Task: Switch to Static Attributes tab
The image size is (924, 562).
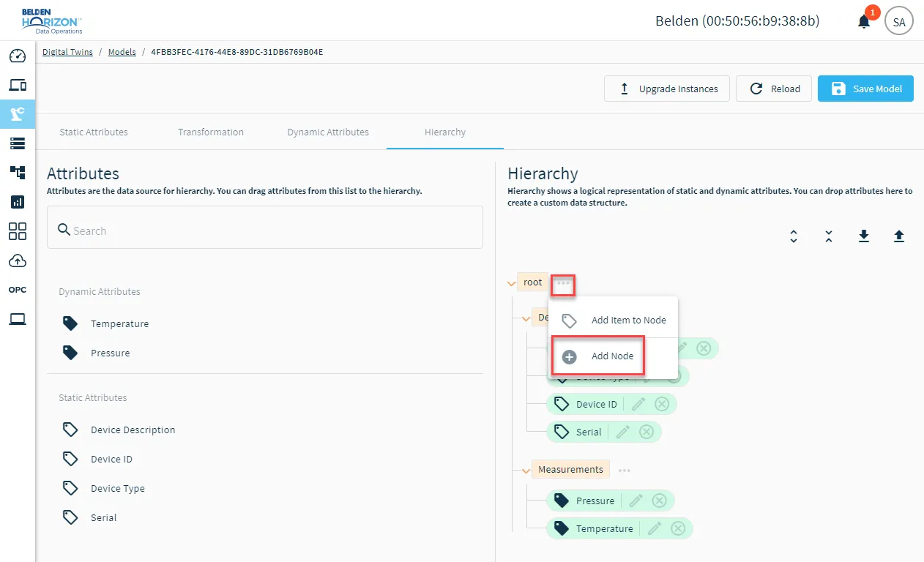Action: (x=94, y=132)
